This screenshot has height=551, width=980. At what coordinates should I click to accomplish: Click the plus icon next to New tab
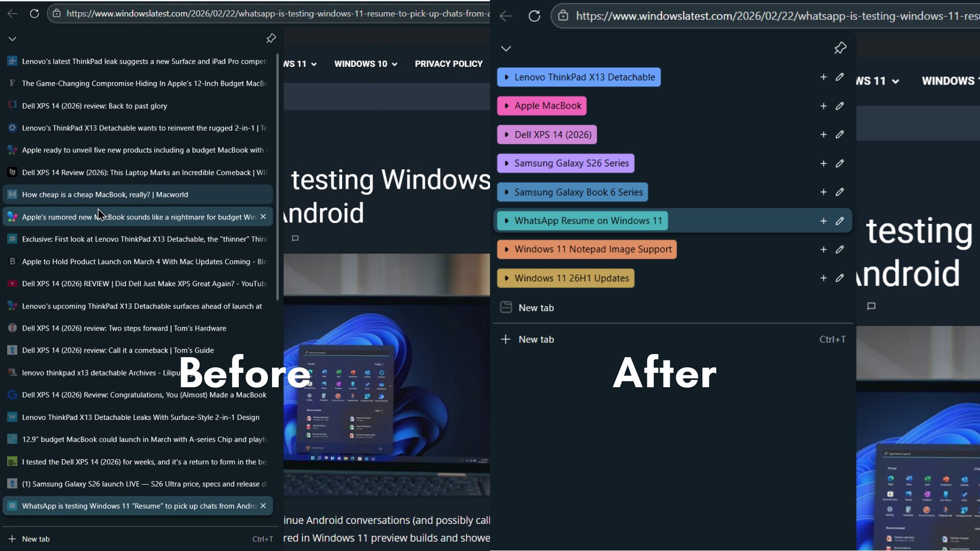[505, 339]
